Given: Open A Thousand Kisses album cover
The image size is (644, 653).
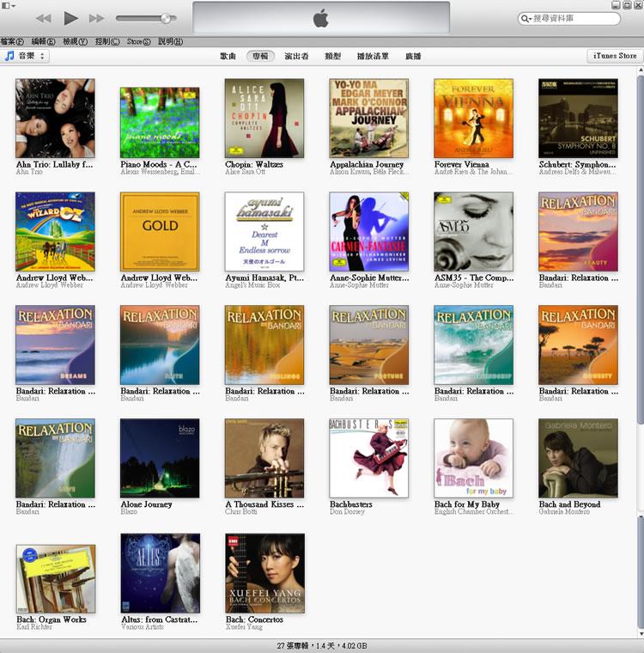Looking at the screenshot, I should coord(264,458).
